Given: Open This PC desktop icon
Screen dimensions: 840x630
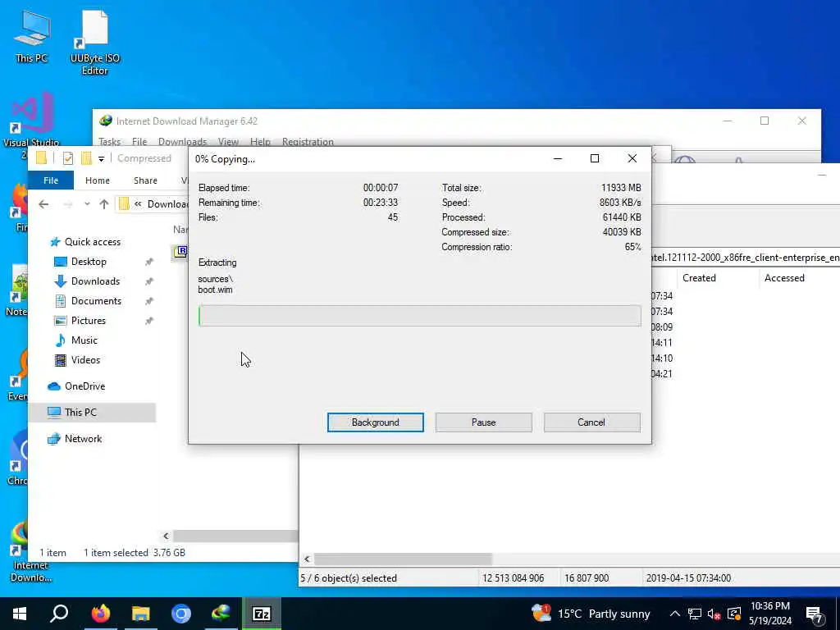Looking at the screenshot, I should 32,36.
